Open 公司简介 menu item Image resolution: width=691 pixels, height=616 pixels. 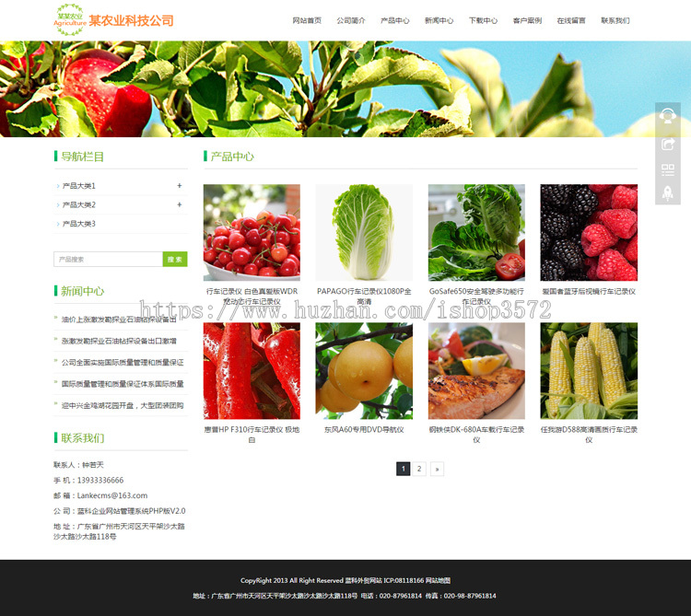[x=351, y=20]
